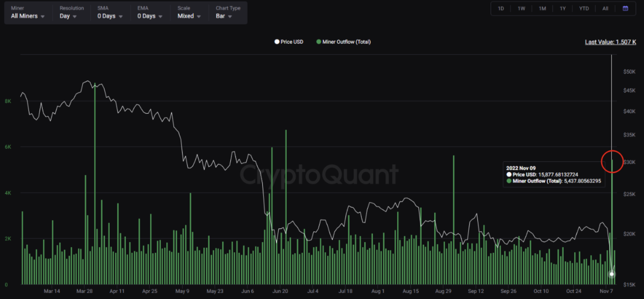Click the white Price USD legend dot
This screenshot has width=644, height=299.
click(x=276, y=42)
